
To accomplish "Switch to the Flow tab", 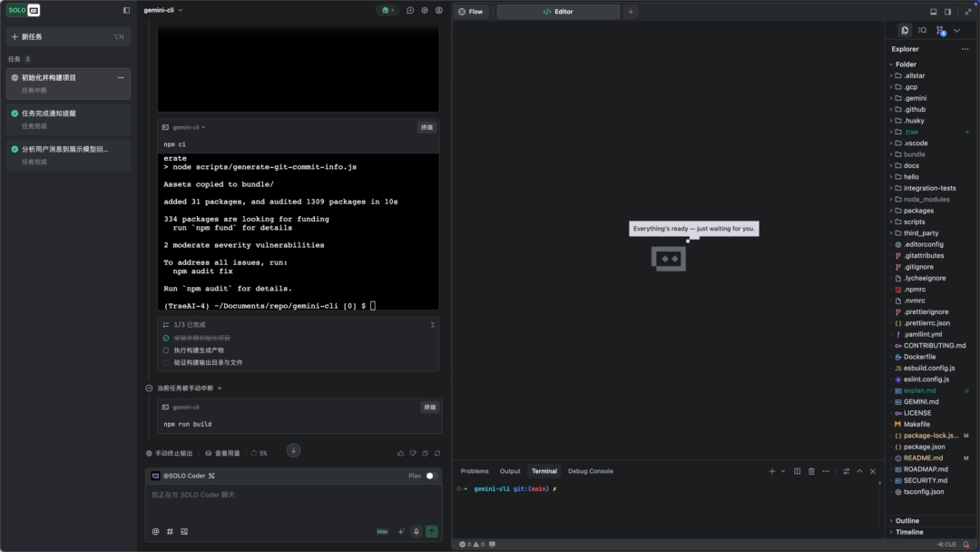I will pos(471,12).
